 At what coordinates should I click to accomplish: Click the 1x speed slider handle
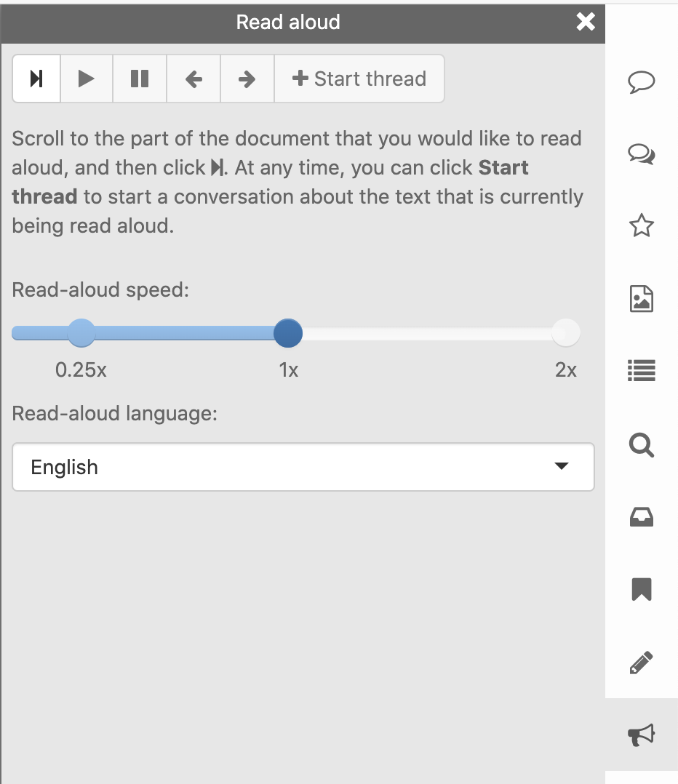click(288, 333)
